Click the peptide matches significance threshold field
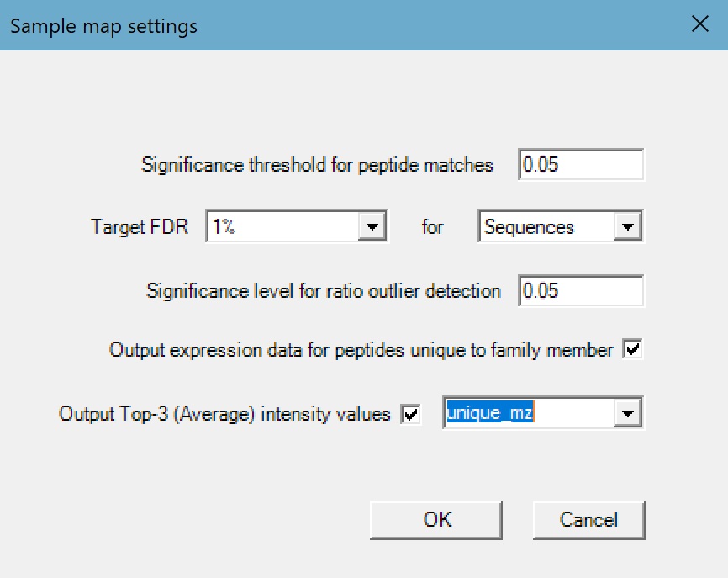This screenshot has height=578, width=728. [x=581, y=165]
